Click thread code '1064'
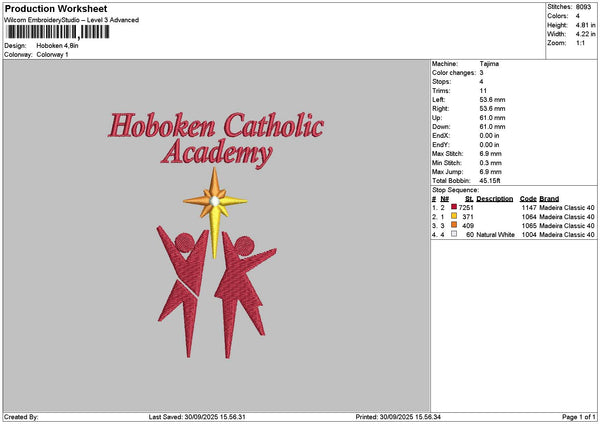The width and height of the screenshot is (600, 424). 529,217
